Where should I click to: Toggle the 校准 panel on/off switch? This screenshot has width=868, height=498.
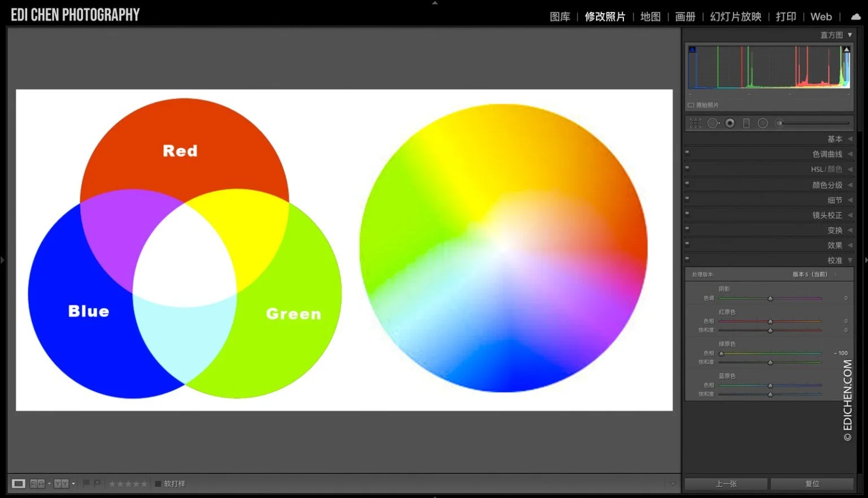687,258
